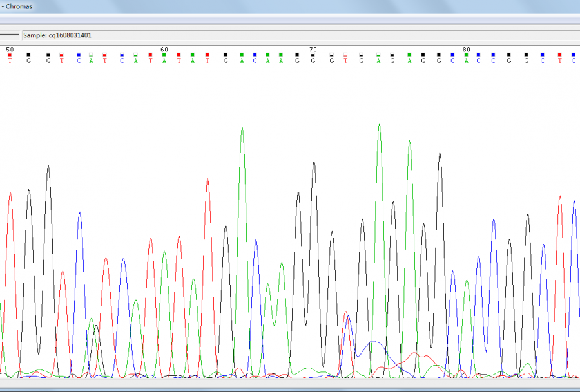Image resolution: width=580 pixels, height=392 pixels.
Task: Select base A at sequence position 62
Action: coord(192,61)
